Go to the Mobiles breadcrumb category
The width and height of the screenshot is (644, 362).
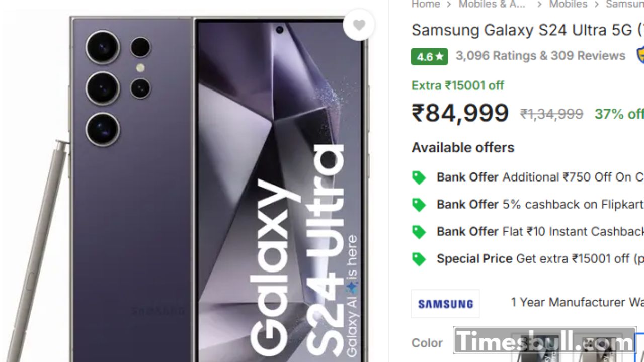coord(568,5)
